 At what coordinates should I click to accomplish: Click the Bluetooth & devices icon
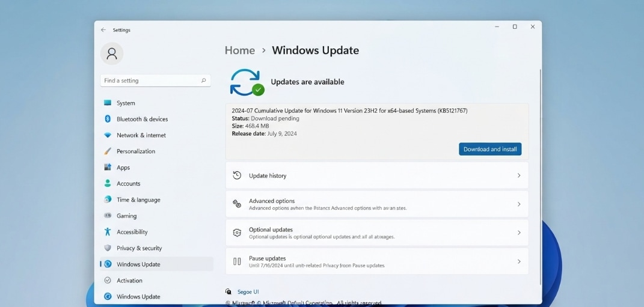(108, 119)
